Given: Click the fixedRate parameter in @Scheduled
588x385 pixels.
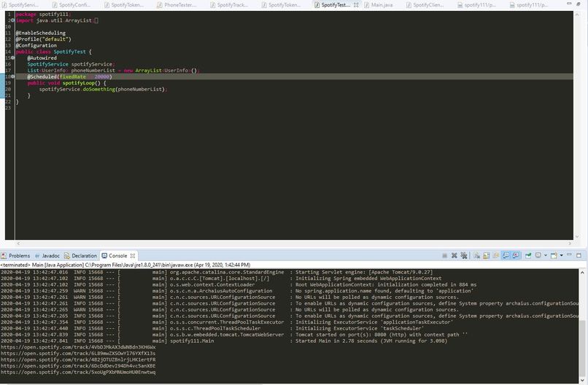Looking at the screenshot, I should pyautogui.click(x=72, y=77).
